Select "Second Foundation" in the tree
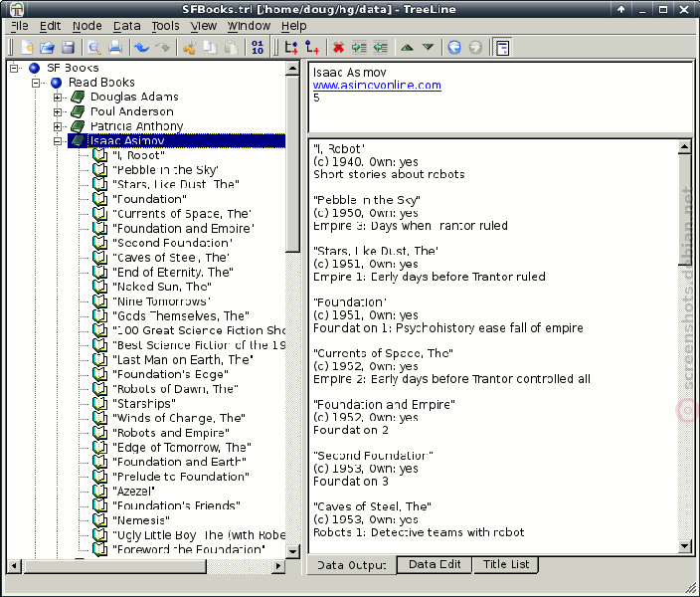700x597 pixels. [172, 243]
